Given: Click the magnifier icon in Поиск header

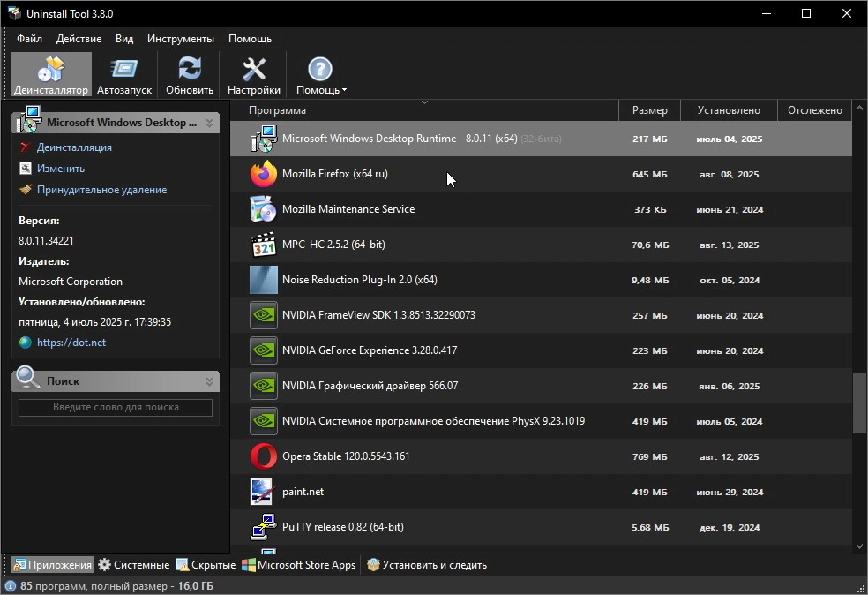Looking at the screenshot, I should coord(27,378).
